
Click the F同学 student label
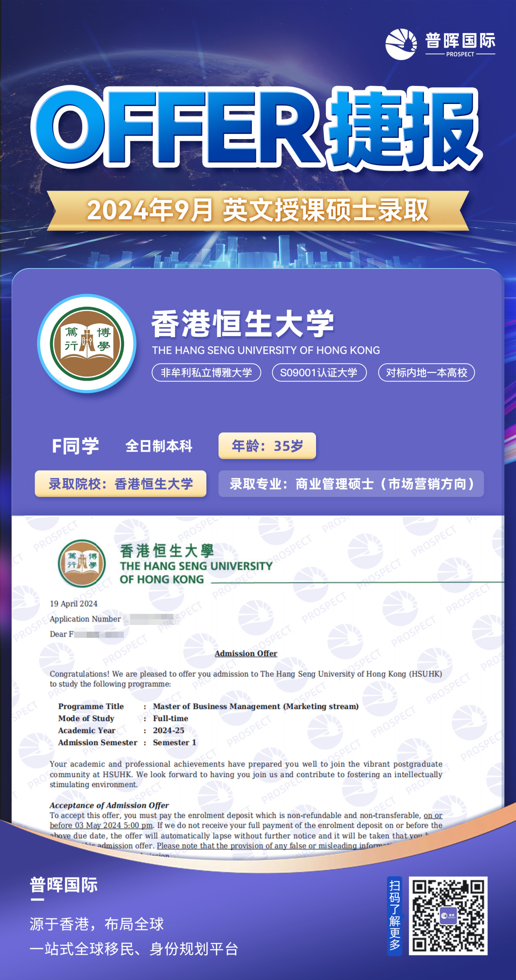point(75,446)
